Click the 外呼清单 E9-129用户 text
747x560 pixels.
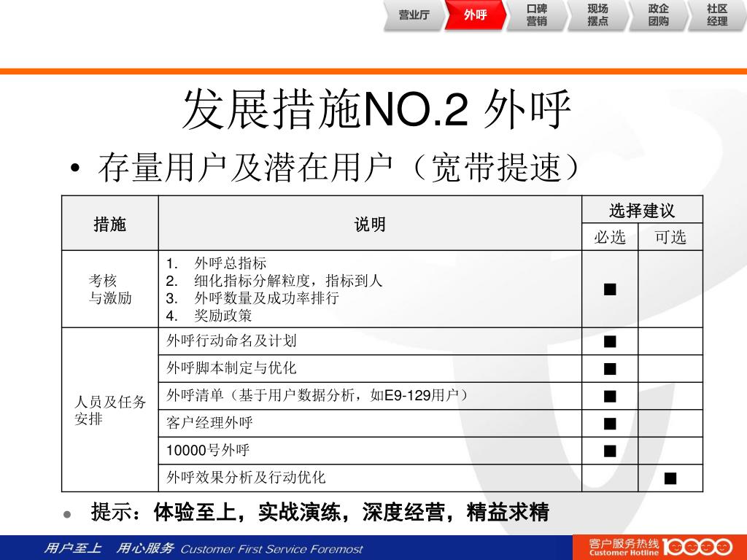tap(318, 395)
